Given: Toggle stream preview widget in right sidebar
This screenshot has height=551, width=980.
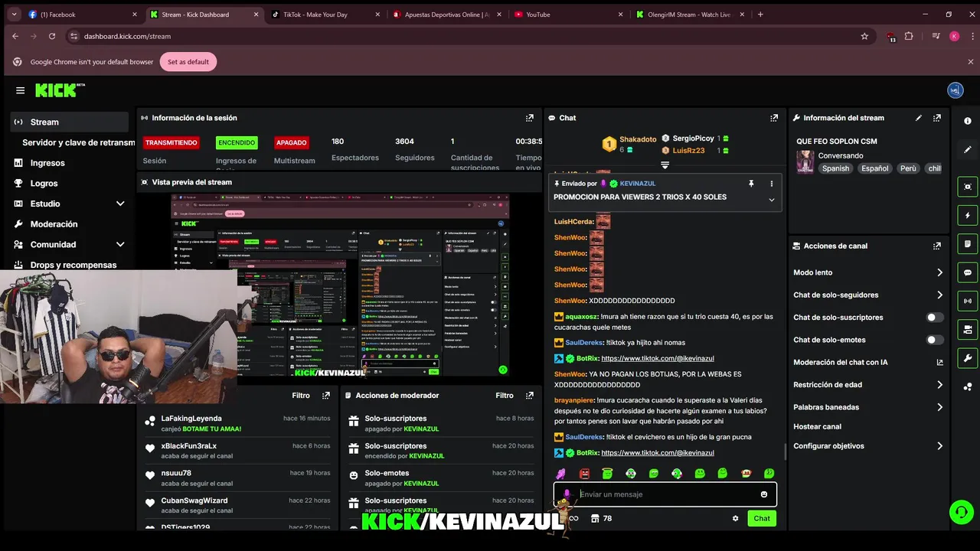Looking at the screenshot, I should coord(968,187).
